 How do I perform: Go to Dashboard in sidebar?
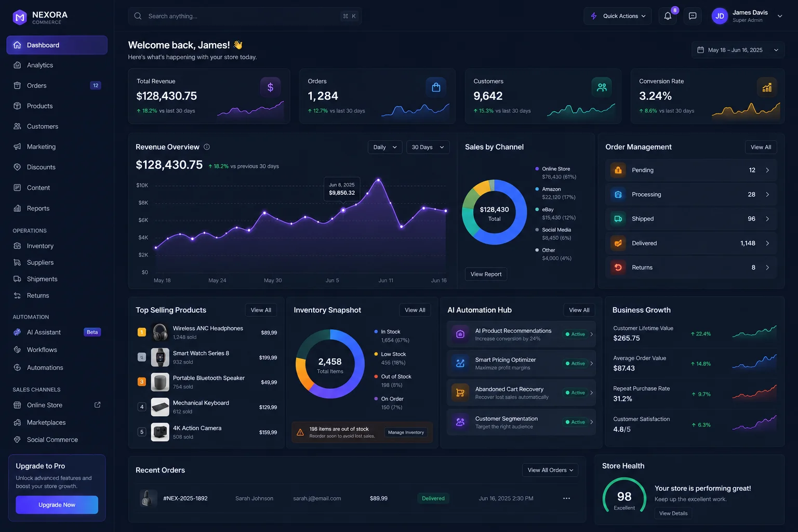click(57, 45)
